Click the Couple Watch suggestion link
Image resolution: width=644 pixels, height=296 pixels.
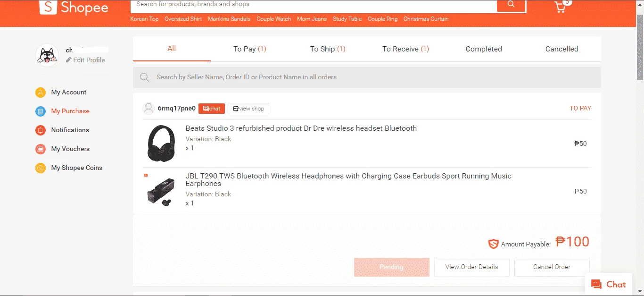pos(274,19)
